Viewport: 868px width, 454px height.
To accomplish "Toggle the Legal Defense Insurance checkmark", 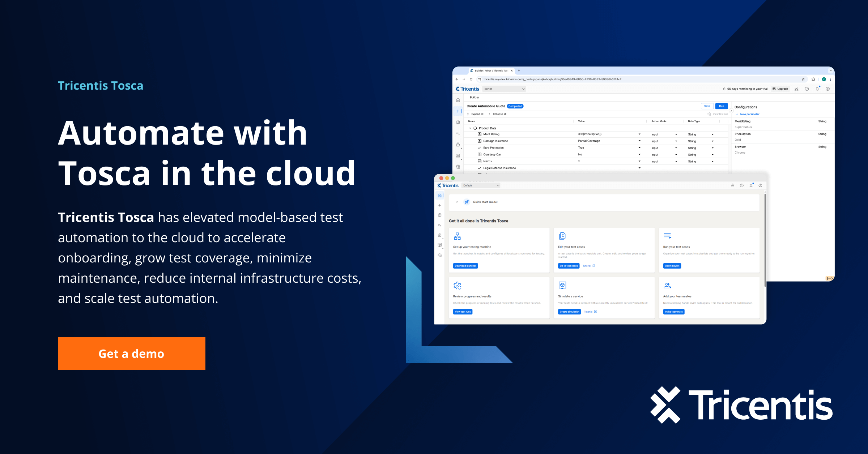I will (x=479, y=168).
